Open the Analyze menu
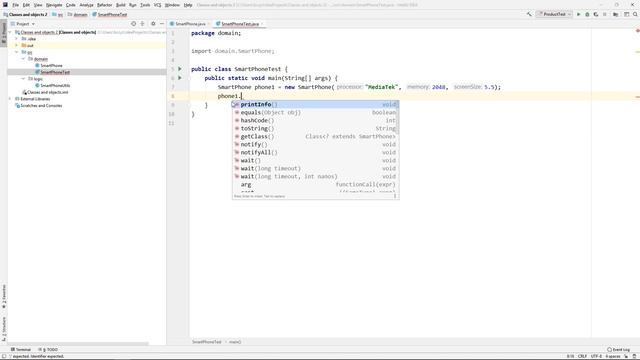The height and width of the screenshot is (360, 640). 86,5
